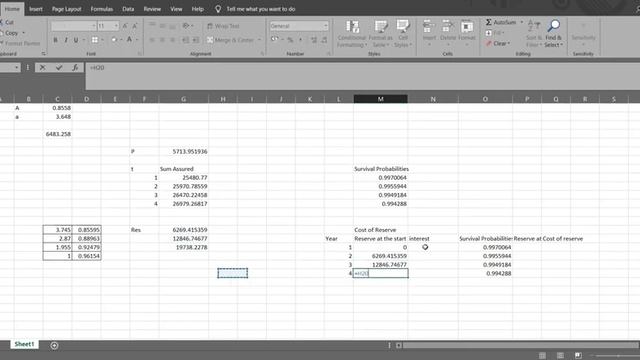Click the Comma Style icon
Image resolution: width=640 pixels, height=360 pixels.
tap(301, 40)
